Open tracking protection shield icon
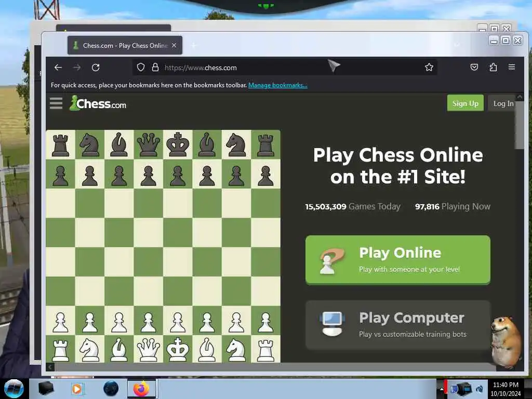 tap(141, 67)
